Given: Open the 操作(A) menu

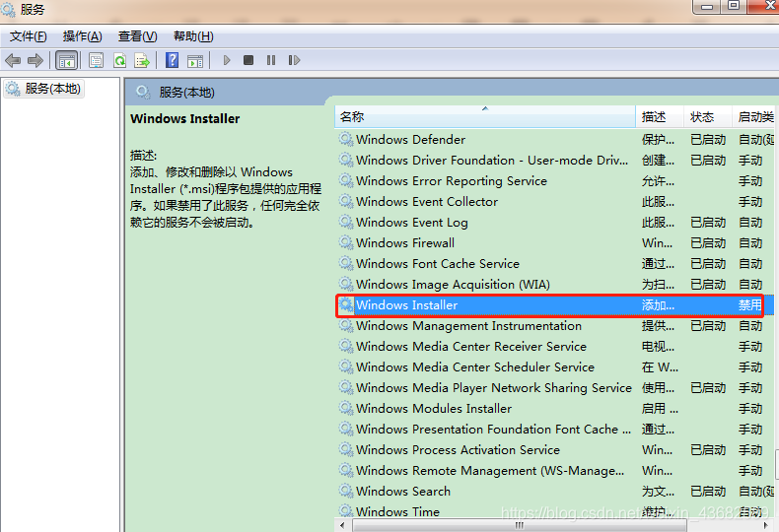Looking at the screenshot, I should [83, 36].
